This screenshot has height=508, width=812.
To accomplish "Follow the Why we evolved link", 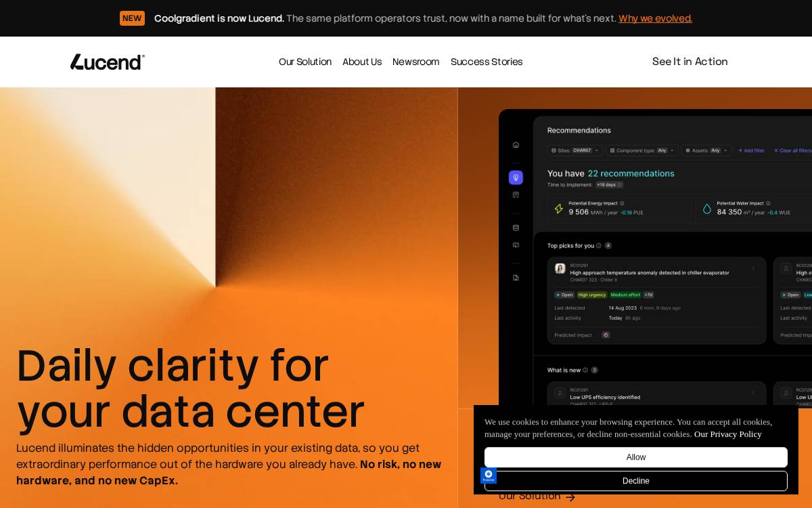I will [x=655, y=18].
